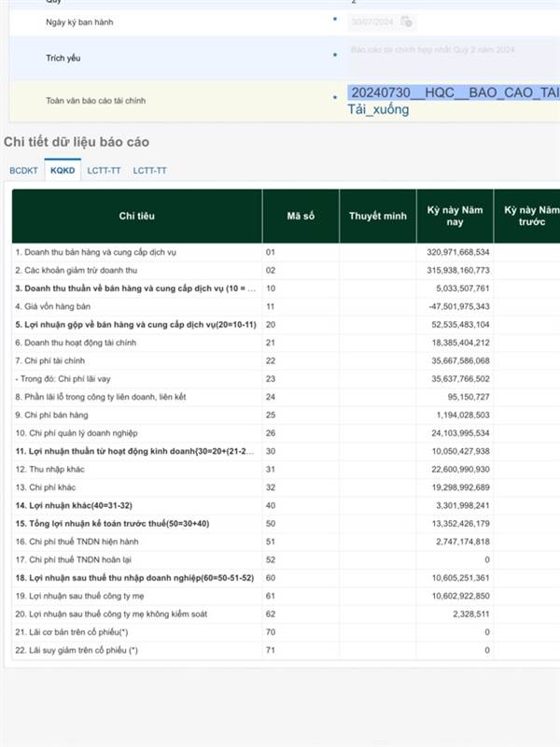
Task: Click the value 320,971,668,534
Action: click(458, 252)
